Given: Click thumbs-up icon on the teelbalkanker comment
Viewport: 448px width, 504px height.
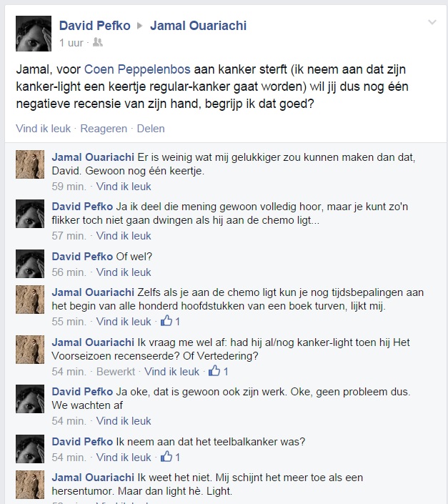Looking at the screenshot, I should point(166,456).
